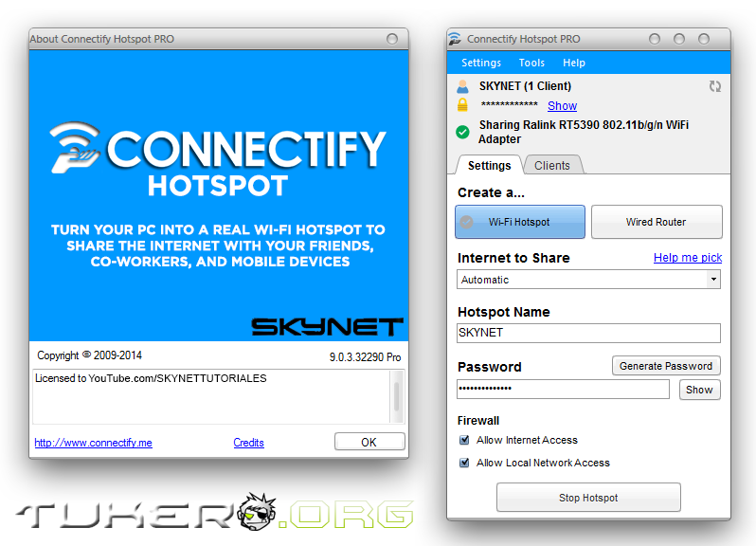This screenshot has height=546, width=756.
Task: Click the user icon next to SKYNET (1 Client)
Action: click(x=462, y=86)
